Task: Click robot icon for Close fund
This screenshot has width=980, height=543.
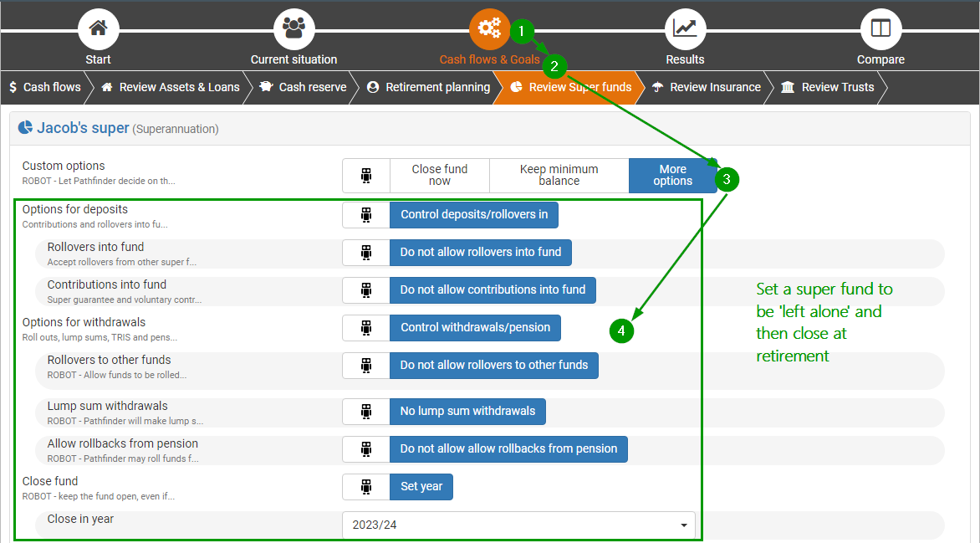Action: [x=365, y=487]
